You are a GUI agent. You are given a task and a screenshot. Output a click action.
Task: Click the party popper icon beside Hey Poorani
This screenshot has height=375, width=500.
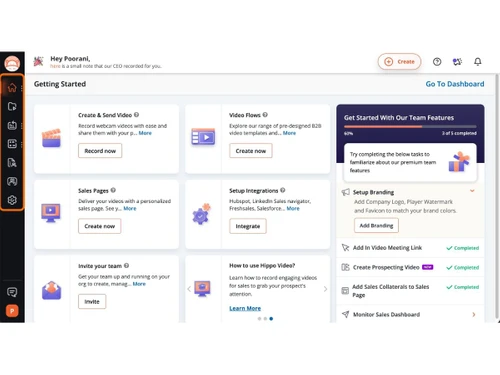click(x=39, y=62)
